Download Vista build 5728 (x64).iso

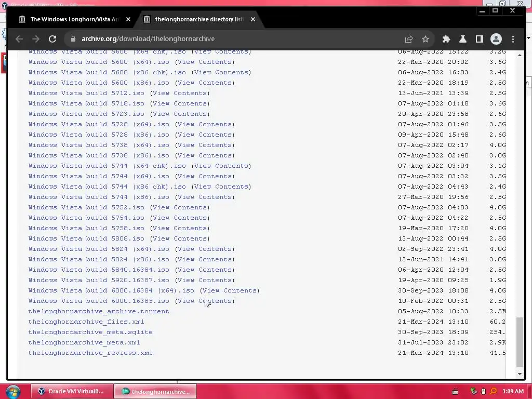point(99,125)
